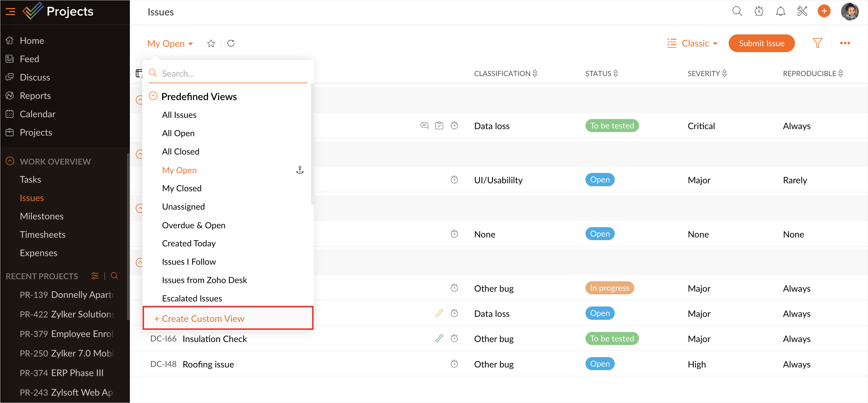Click the Submit Issue button
The image size is (868, 403).
click(x=761, y=43)
